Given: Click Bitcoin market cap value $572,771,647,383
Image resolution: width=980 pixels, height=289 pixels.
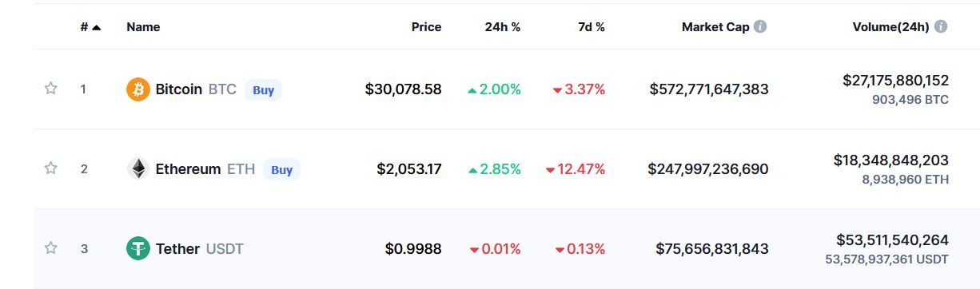Looking at the screenshot, I should point(709,89).
